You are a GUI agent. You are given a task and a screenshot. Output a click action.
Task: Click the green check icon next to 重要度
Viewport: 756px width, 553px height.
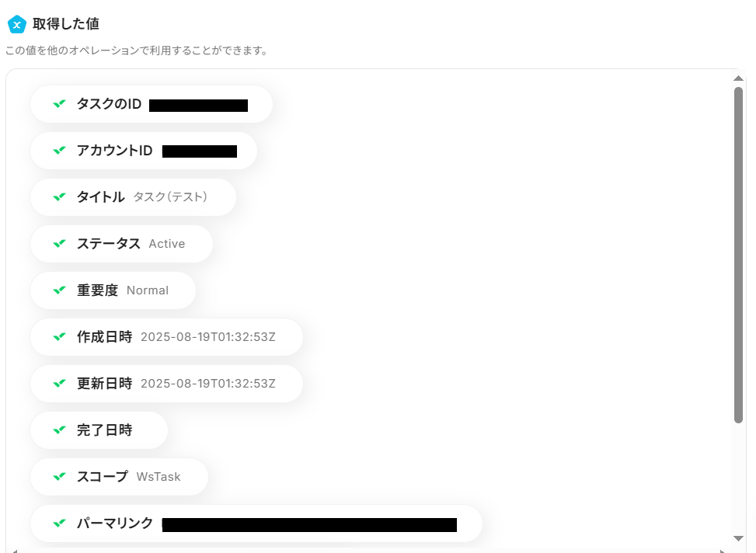click(59, 290)
